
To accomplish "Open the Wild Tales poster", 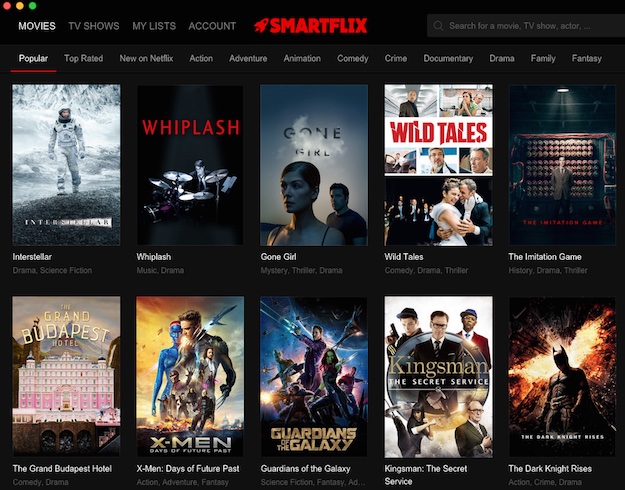I will click(438, 165).
